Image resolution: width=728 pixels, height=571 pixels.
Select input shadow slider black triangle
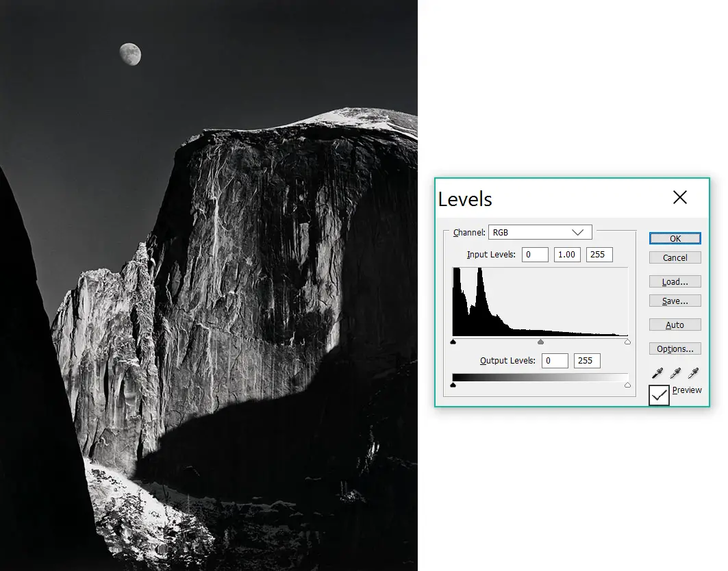[453, 342]
